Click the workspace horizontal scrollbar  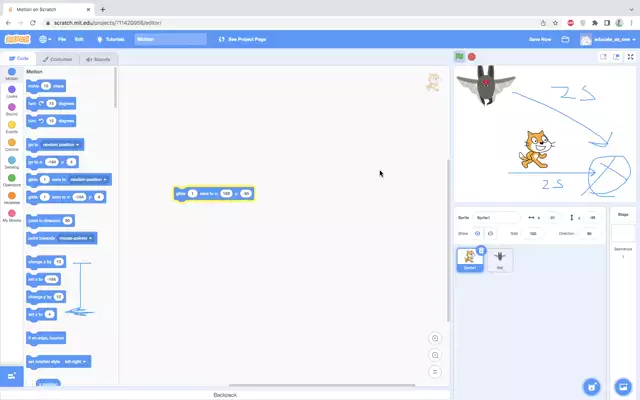(322, 384)
